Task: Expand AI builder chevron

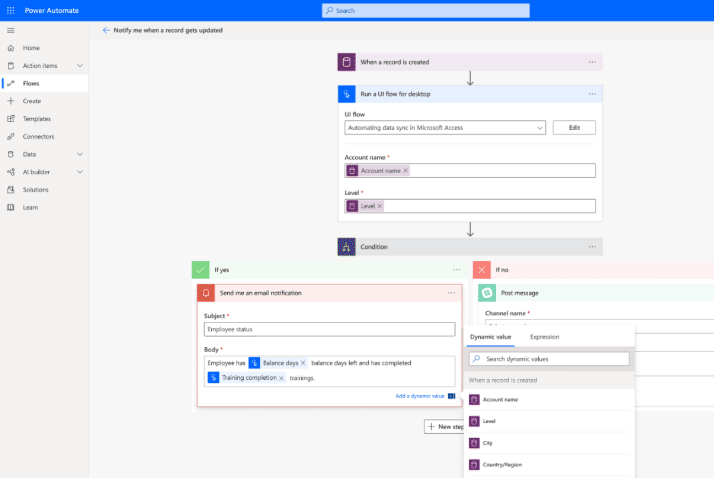Action: tap(80, 172)
